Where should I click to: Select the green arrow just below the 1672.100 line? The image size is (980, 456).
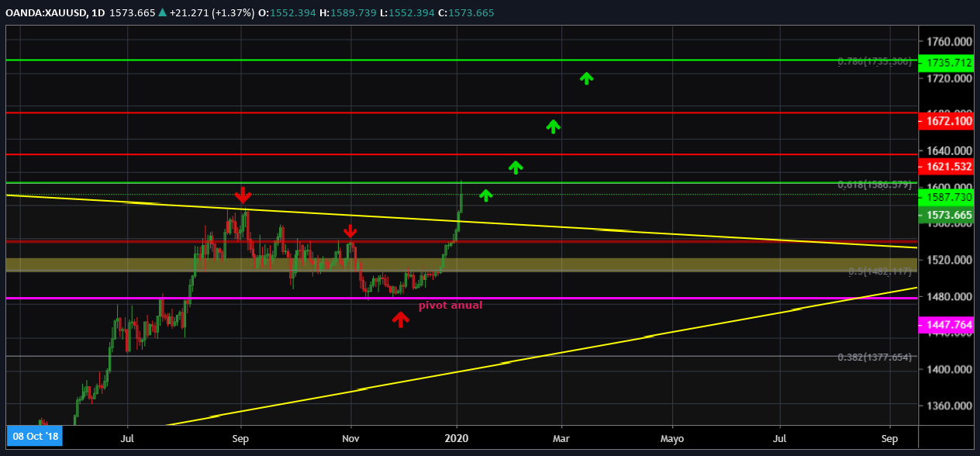(x=553, y=126)
